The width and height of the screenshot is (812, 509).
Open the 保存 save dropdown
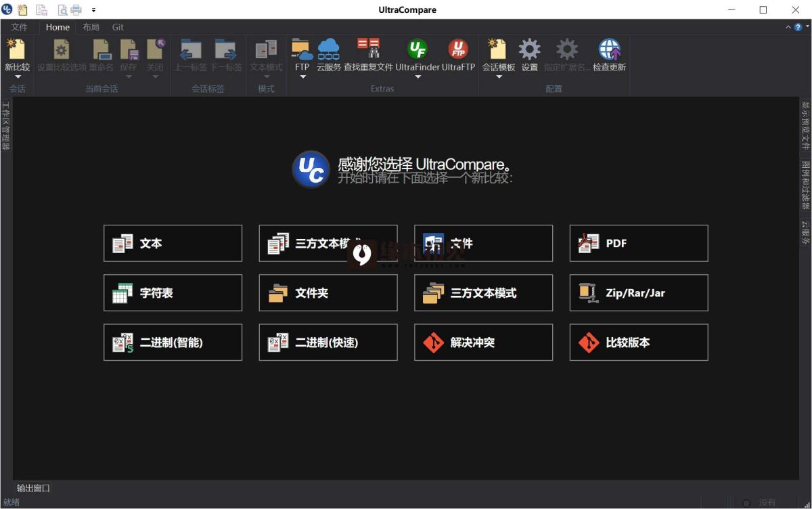coord(129,76)
